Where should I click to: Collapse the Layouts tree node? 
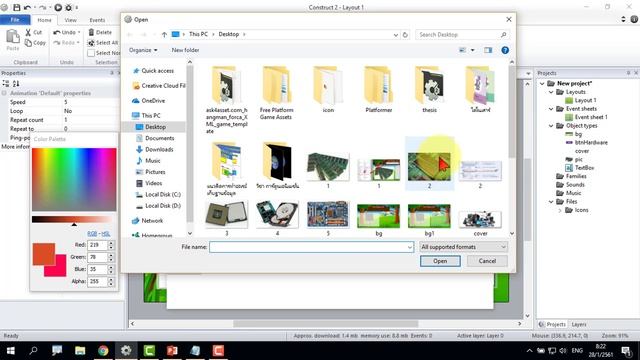(x=551, y=92)
